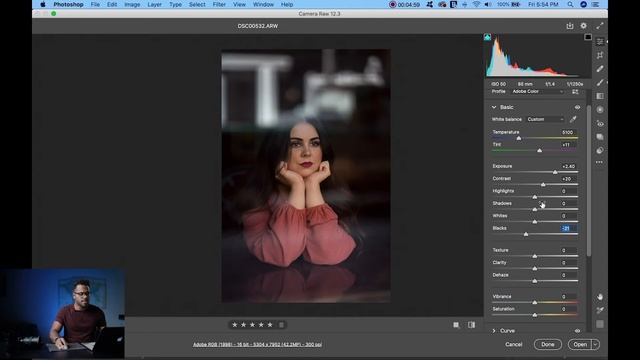This screenshot has height=360, width=640.
Task: Click the Cancel button
Action: click(x=513, y=344)
